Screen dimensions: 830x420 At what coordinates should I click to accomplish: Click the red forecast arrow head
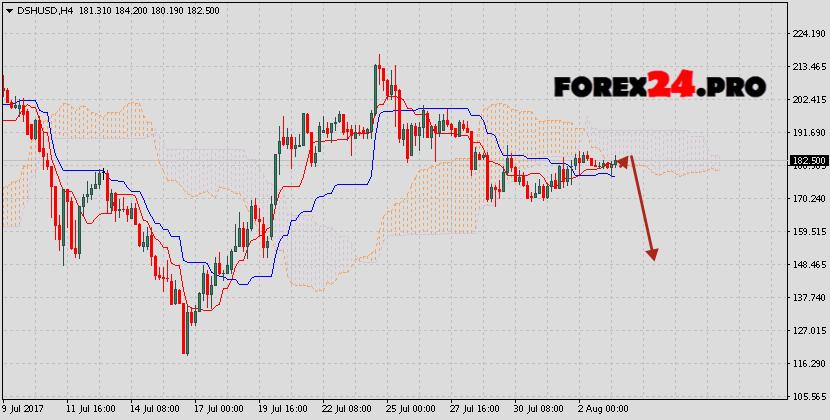click(652, 254)
